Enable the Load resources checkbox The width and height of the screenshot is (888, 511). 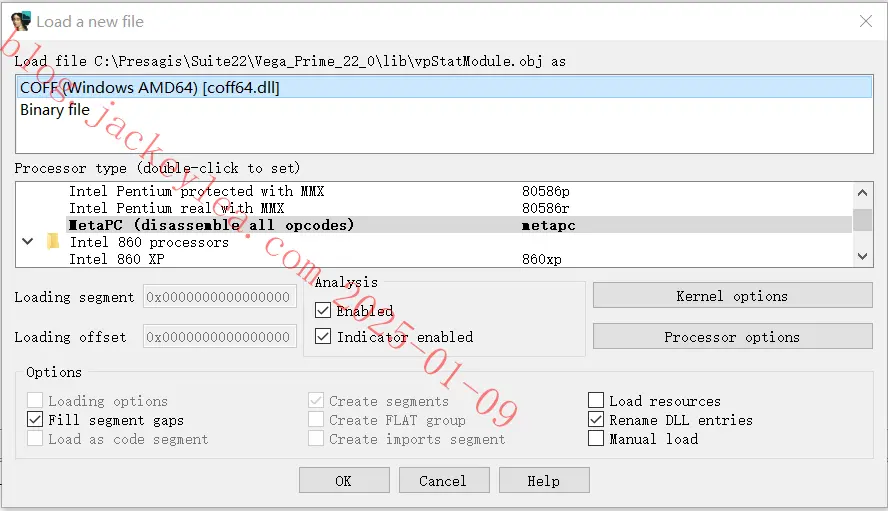click(x=596, y=400)
